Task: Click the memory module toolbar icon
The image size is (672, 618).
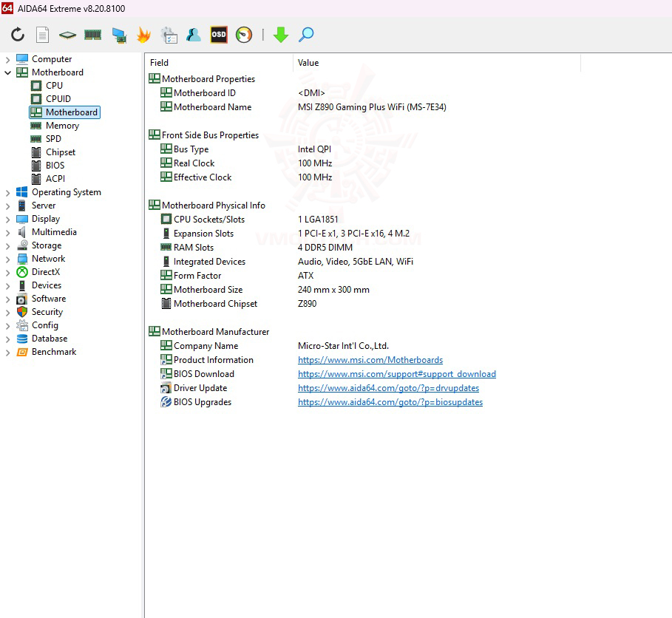Action: (92, 35)
